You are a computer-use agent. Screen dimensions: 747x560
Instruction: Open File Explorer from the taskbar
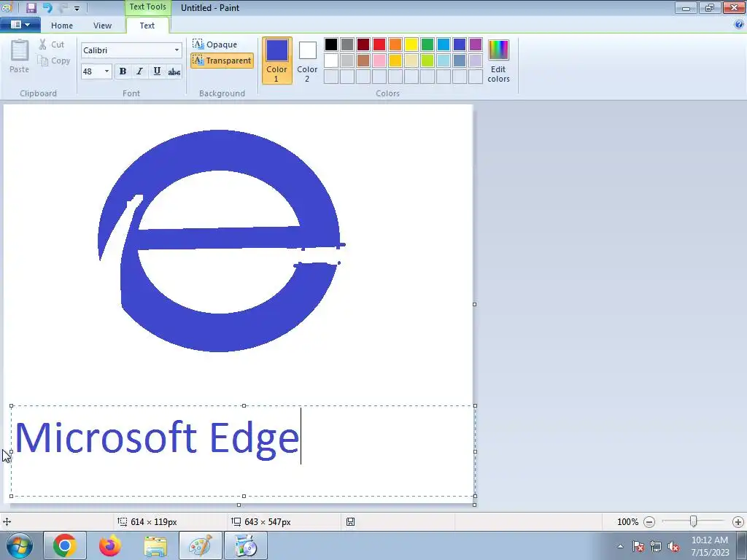click(x=155, y=545)
